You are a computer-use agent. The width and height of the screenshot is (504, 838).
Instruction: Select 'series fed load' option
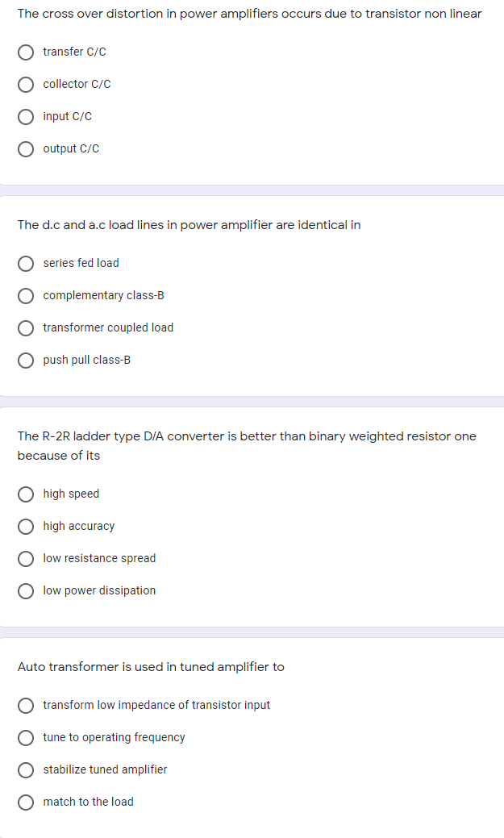point(26,264)
